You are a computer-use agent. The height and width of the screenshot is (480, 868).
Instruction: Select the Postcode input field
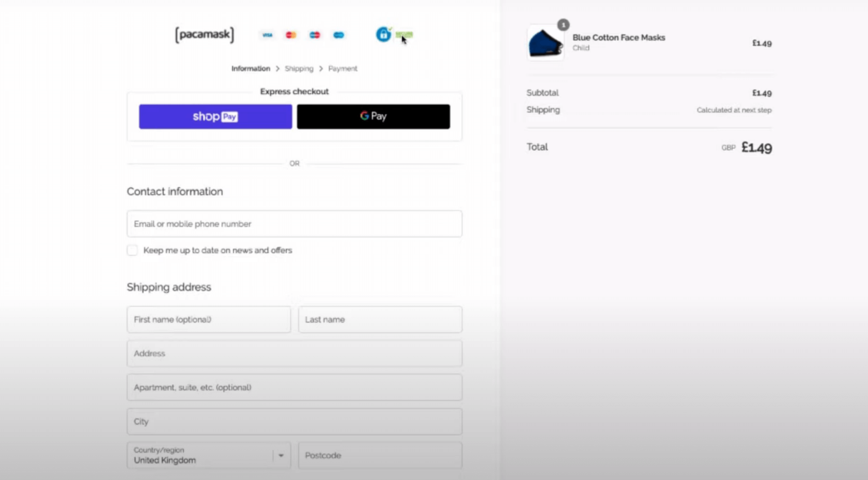pyautogui.click(x=380, y=455)
